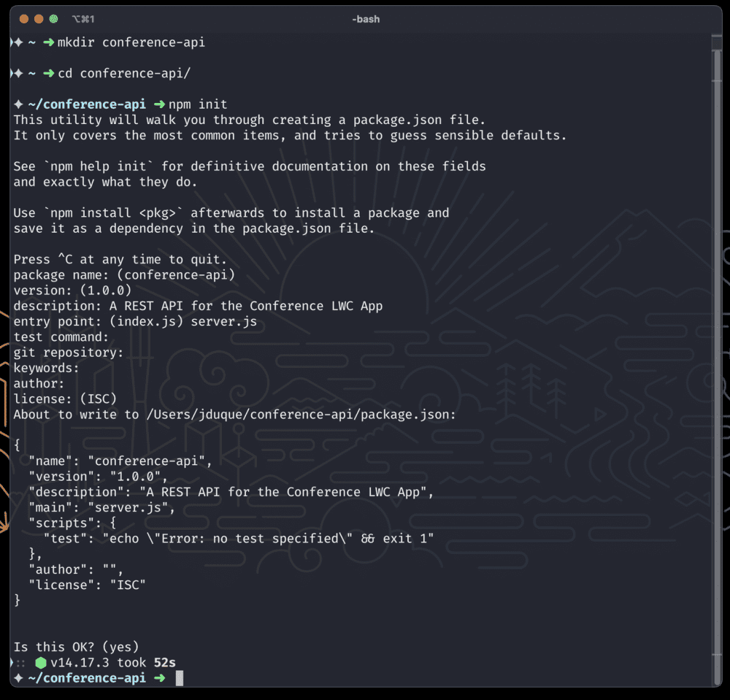Place cursor at the blinking block cursor
730x700 pixels.
180,679
